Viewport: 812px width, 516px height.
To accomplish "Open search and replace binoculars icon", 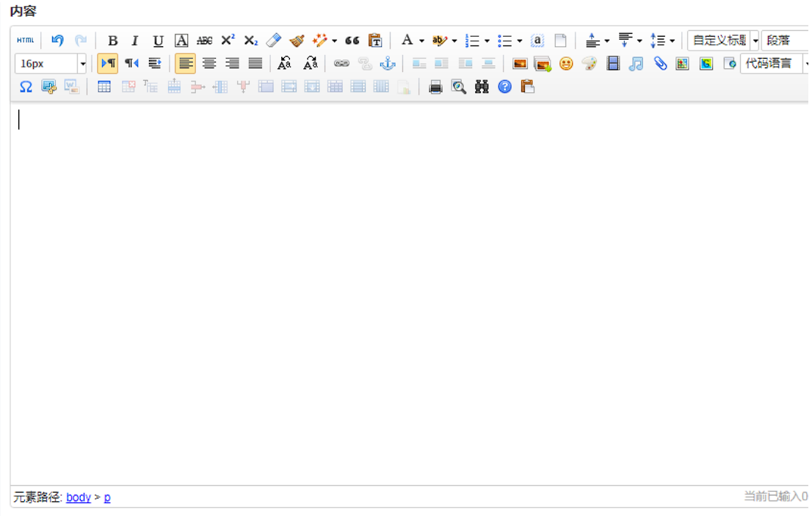I will [x=482, y=87].
